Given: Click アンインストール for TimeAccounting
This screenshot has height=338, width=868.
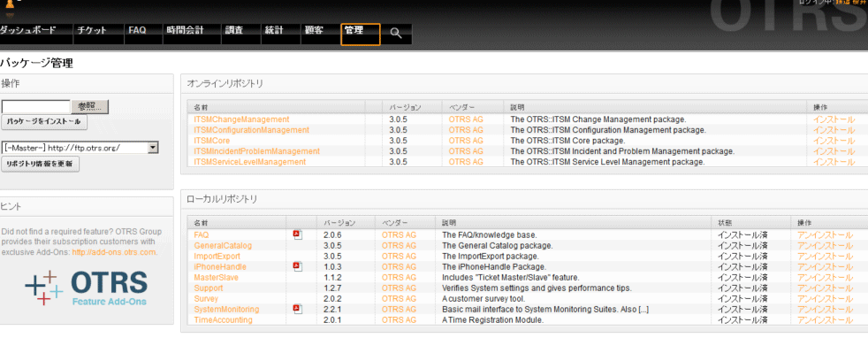Looking at the screenshot, I should [x=825, y=319].
